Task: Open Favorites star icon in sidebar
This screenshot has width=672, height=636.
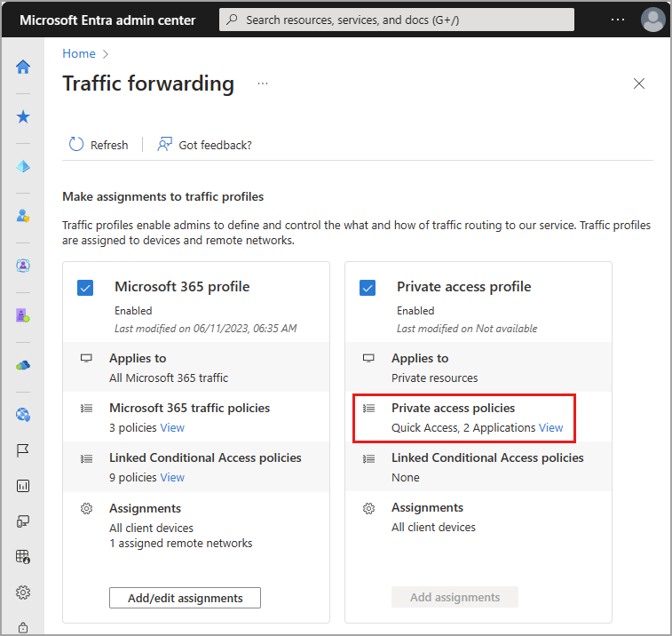Action: point(23,116)
